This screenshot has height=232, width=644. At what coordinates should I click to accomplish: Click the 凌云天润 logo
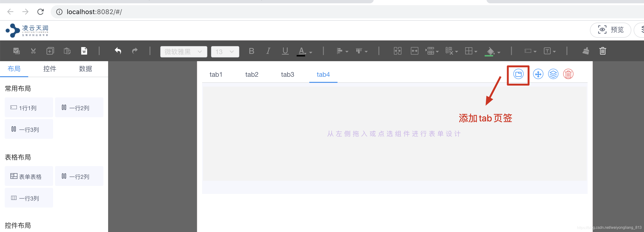[27, 31]
